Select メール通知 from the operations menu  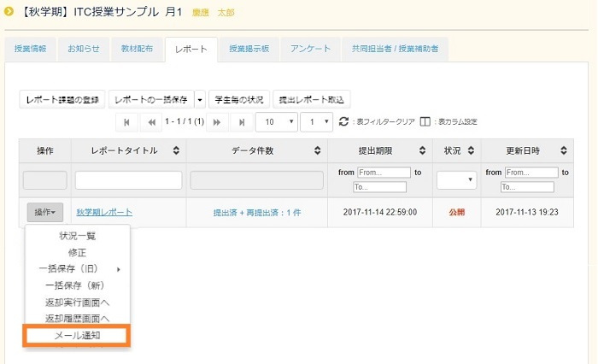click(77, 335)
